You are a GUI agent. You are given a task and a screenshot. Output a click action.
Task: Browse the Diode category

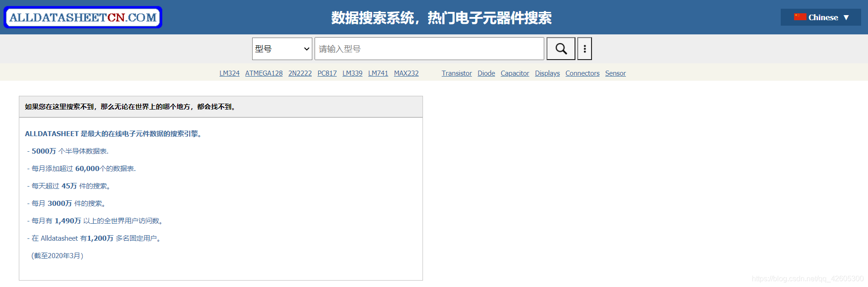click(x=486, y=73)
